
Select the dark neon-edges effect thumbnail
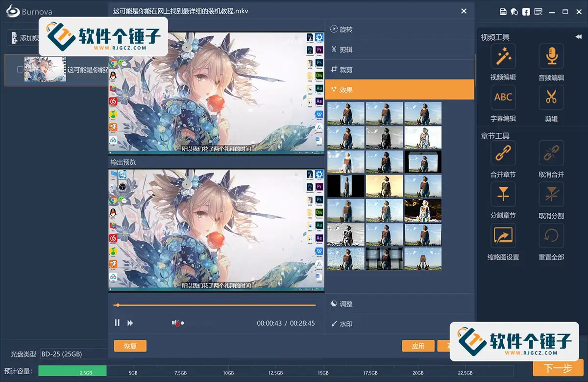point(423,210)
